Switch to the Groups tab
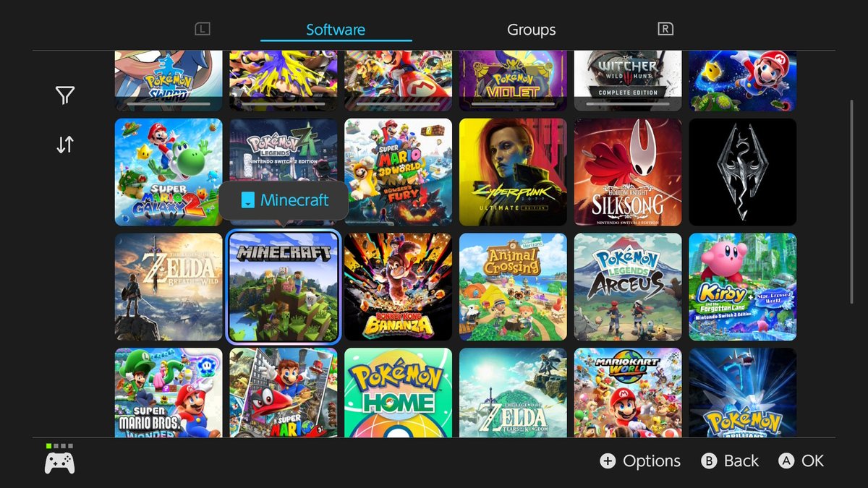 click(x=532, y=30)
